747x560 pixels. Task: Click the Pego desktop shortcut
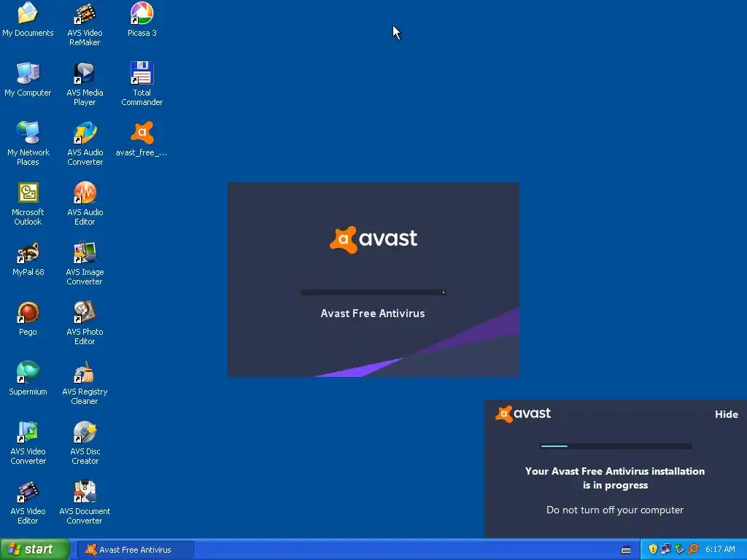click(x=28, y=319)
